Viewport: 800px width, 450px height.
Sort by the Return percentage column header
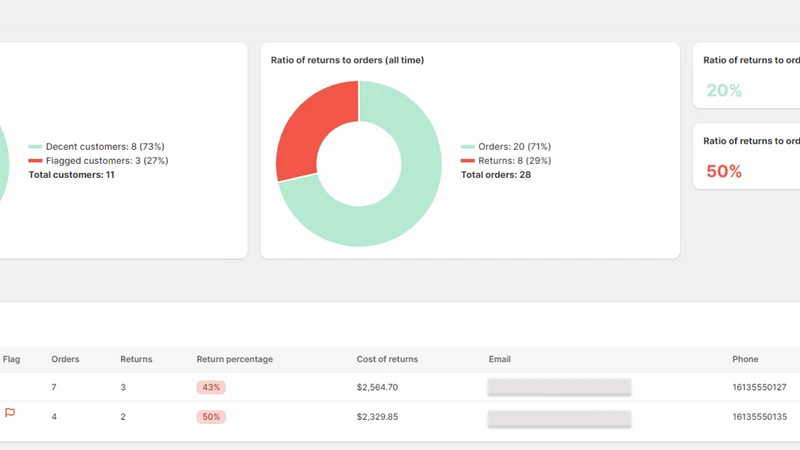(x=235, y=359)
